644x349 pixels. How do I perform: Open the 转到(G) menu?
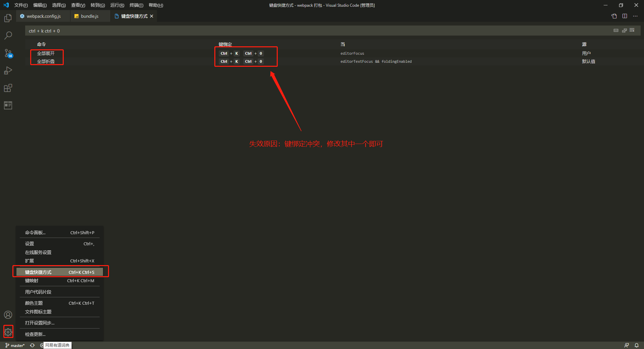tap(98, 5)
